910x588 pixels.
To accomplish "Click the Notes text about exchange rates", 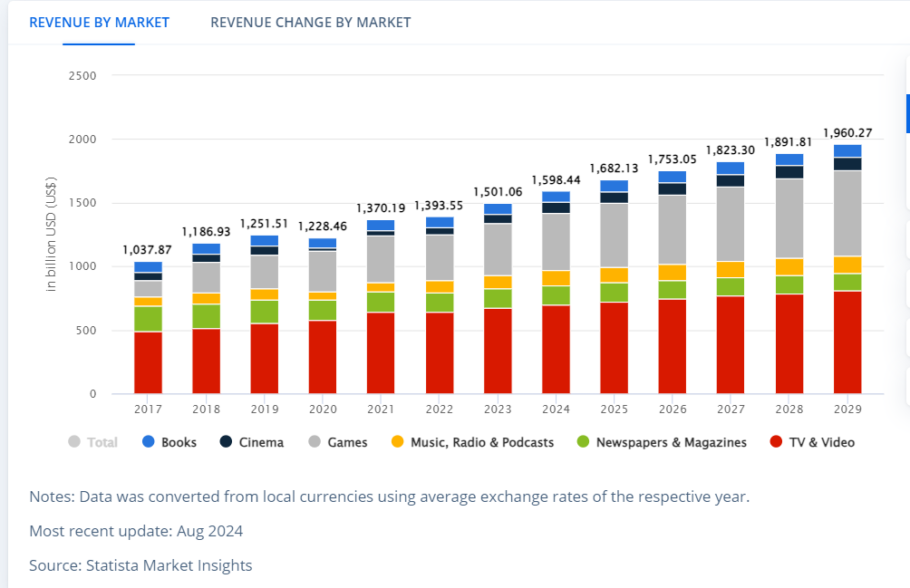I will pyautogui.click(x=390, y=497).
